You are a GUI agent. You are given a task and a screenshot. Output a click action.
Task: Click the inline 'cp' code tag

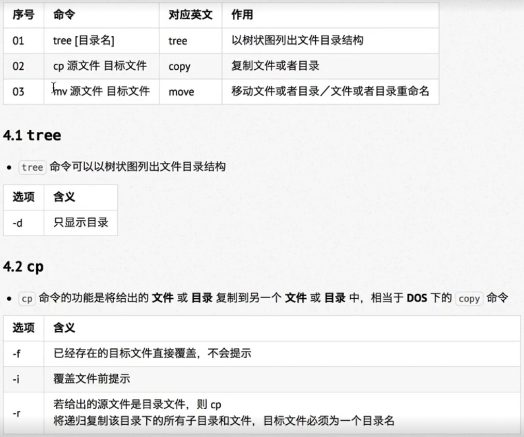point(27,298)
